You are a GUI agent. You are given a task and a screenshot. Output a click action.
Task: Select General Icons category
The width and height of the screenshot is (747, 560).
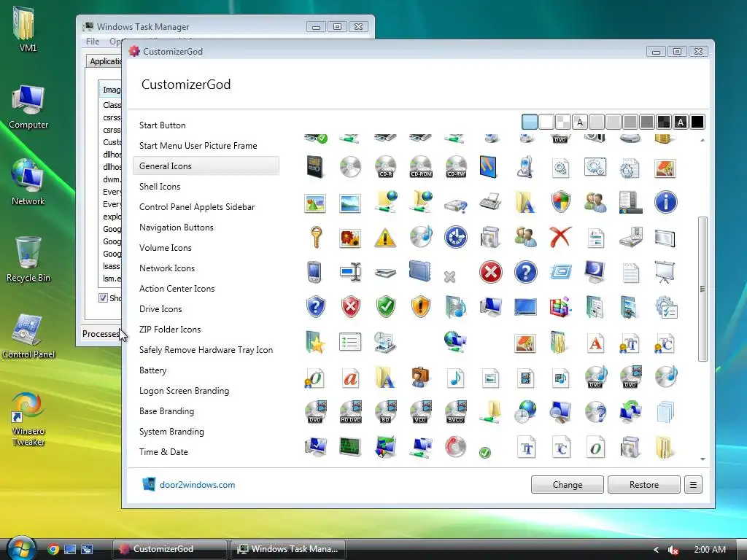point(206,166)
